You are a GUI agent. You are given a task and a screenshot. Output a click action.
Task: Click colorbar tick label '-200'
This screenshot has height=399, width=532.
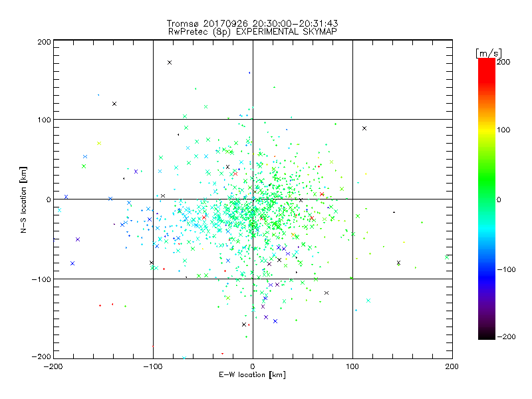point(506,336)
